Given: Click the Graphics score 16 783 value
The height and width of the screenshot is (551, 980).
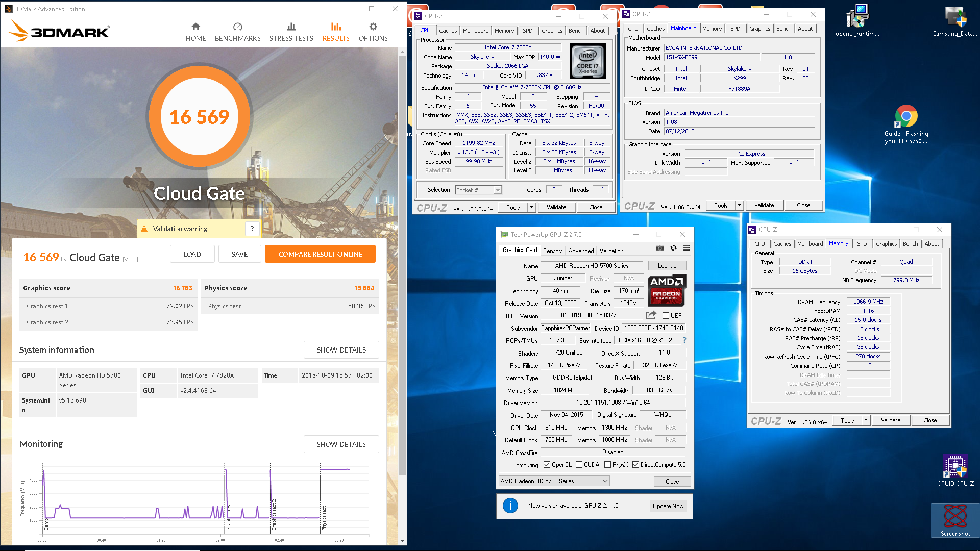Looking at the screenshot, I should (x=182, y=288).
